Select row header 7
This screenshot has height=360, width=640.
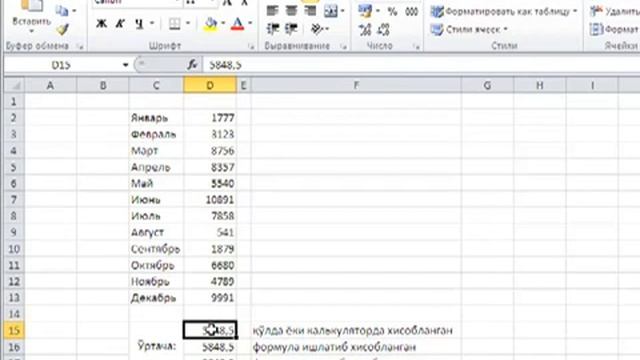tap(14, 200)
